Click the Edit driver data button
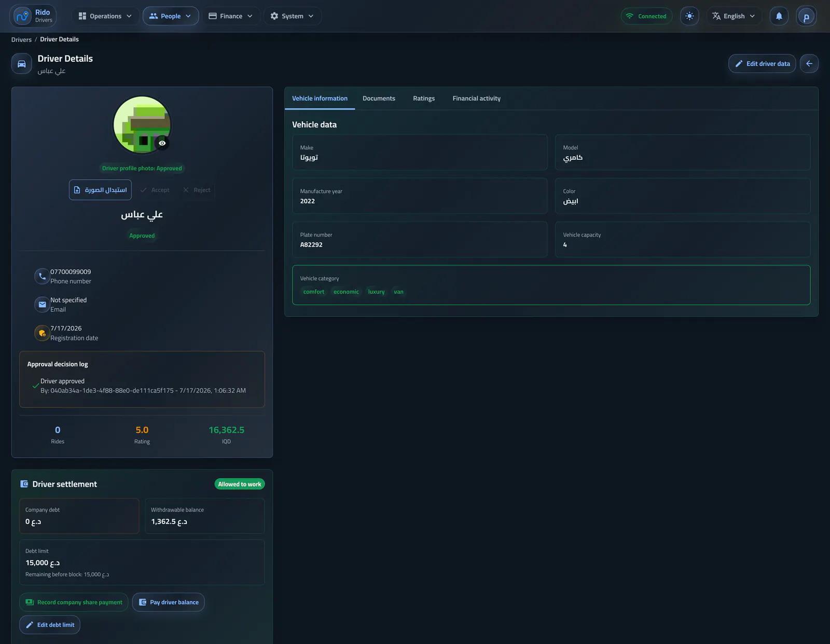830x644 pixels. click(x=762, y=64)
